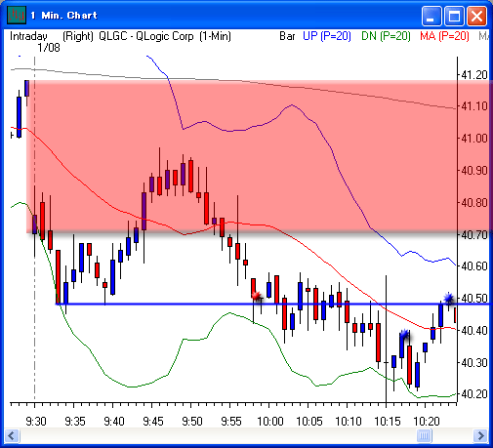Click the 41.10 price axis label
The height and width of the screenshot is (448, 493).
474,106
